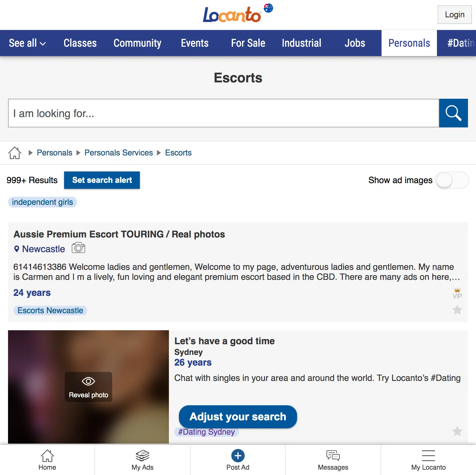Open the Classes category
476x475 pixels.
[x=80, y=43]
